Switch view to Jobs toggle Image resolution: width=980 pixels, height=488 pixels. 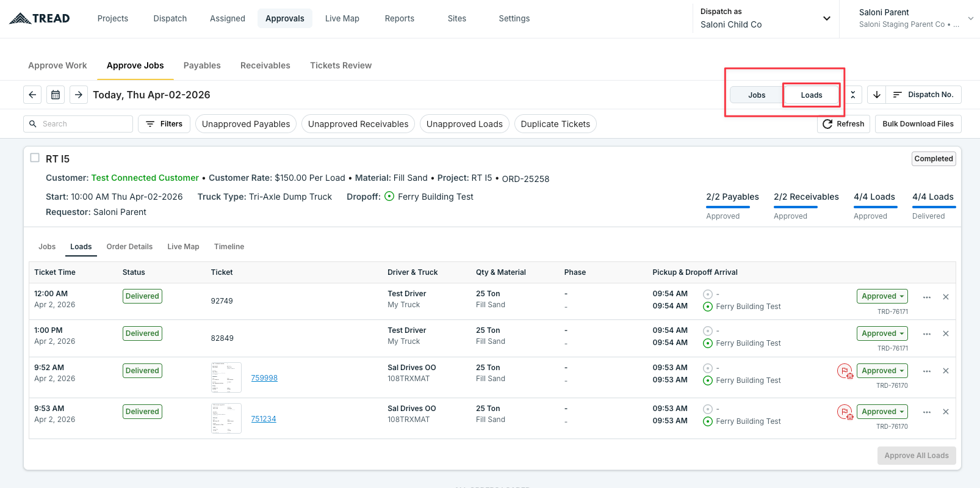[x=757, y=95]
